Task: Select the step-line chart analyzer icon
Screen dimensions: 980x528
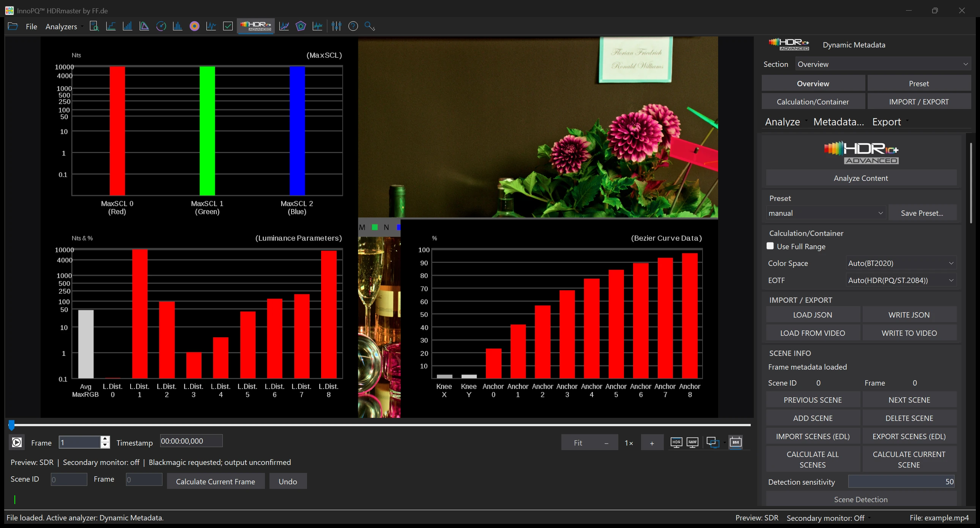Action: [x=111, y=26]
